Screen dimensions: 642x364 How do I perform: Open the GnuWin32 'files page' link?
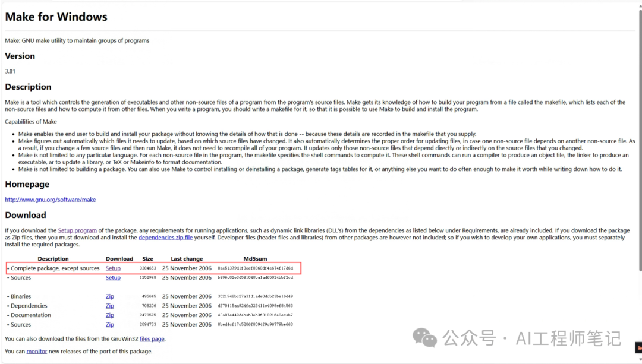[152, 338]
